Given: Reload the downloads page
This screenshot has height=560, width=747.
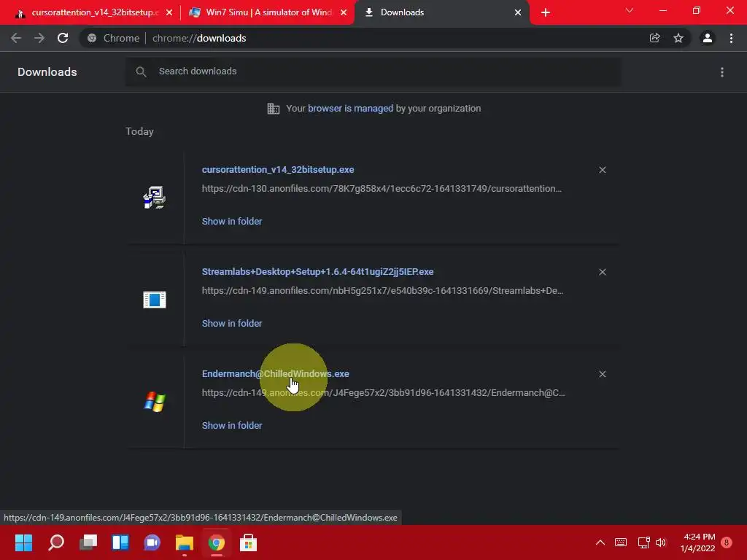Looking at the screenshot, I should click(x=63, y=38).
